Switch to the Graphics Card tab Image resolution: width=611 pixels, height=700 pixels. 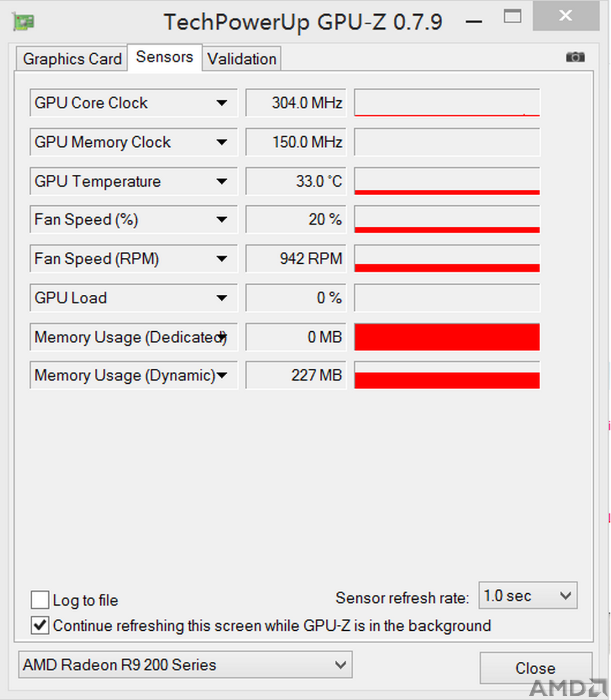[x=72, y=59]
